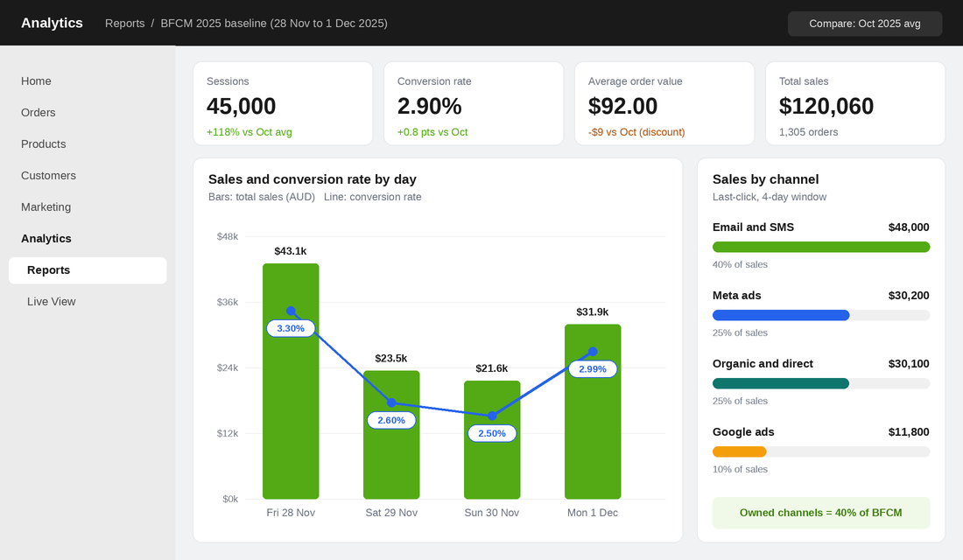Click the Reports breadcrumb link
Screen dimensions: 963x560
[x=124, y=24]
